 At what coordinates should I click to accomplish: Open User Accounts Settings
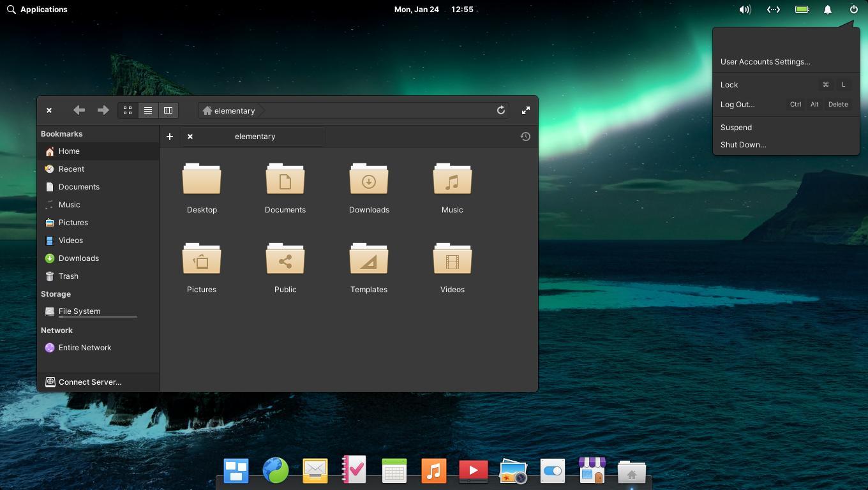click(x=765, y=62)
